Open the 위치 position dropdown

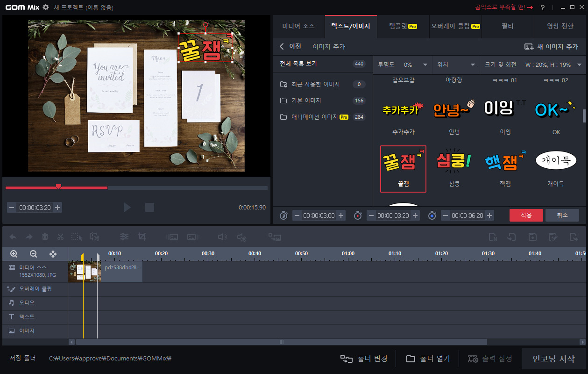[455, 65]
